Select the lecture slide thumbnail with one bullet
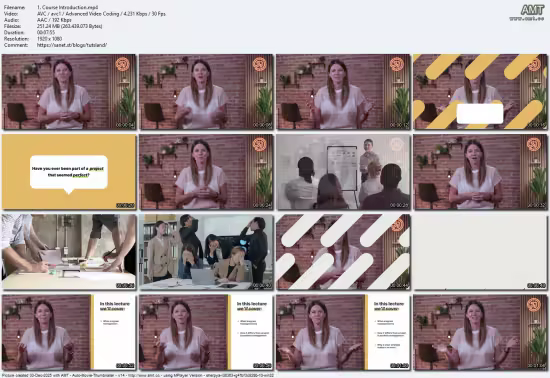The image size is (550, 378). (69, 332)
